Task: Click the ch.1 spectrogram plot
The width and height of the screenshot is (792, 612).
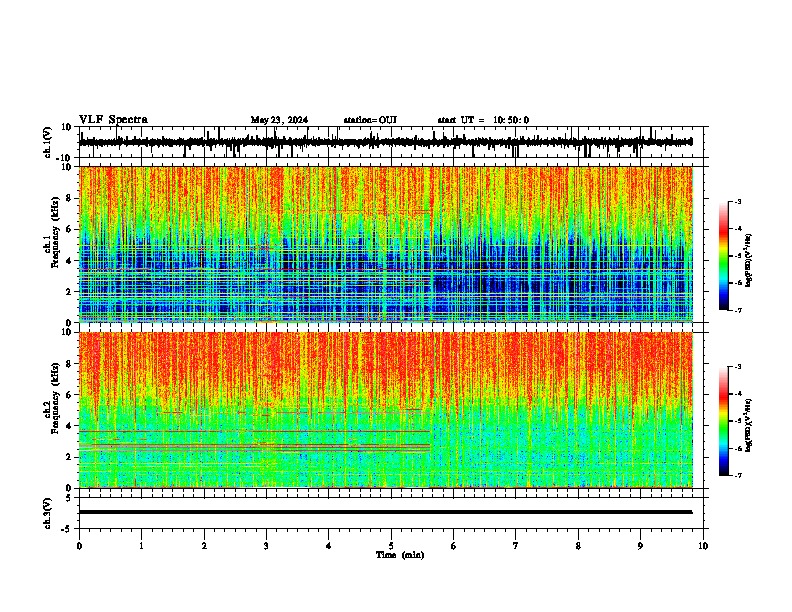Action: pos(386,244)
